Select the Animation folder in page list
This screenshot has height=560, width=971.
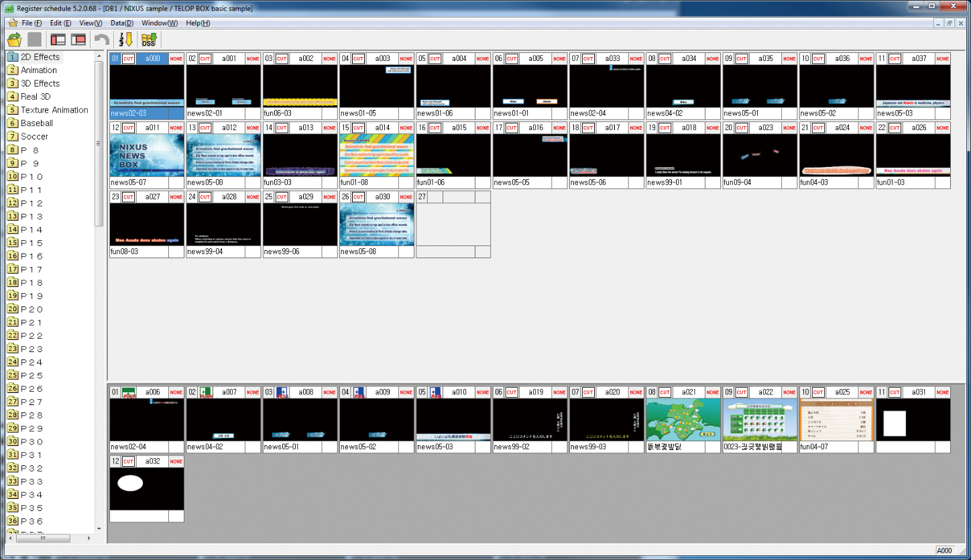click(39, 70)
